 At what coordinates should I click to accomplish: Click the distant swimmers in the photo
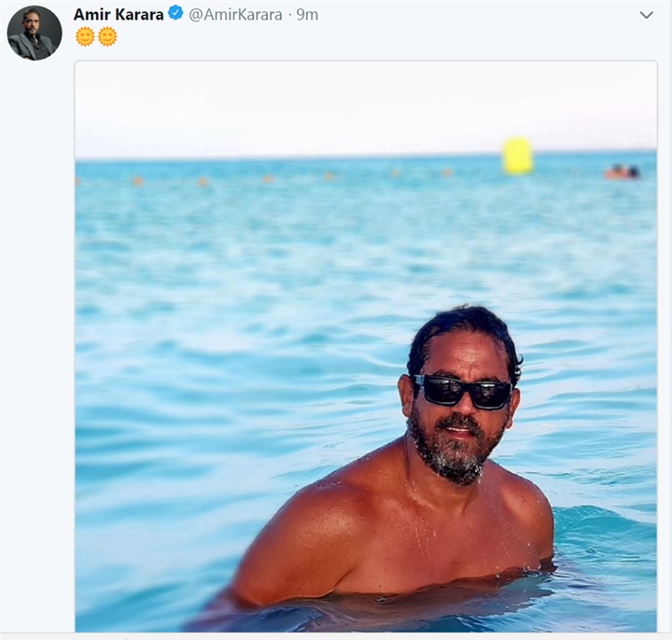(x=623, y=172)
